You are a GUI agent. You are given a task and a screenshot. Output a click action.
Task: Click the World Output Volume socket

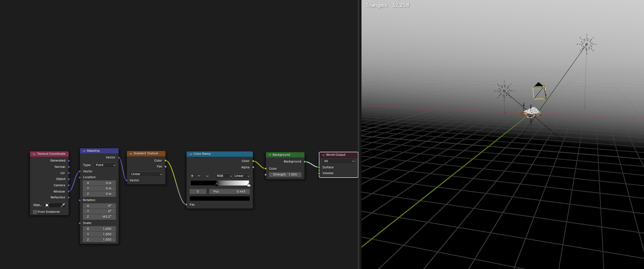319,173
